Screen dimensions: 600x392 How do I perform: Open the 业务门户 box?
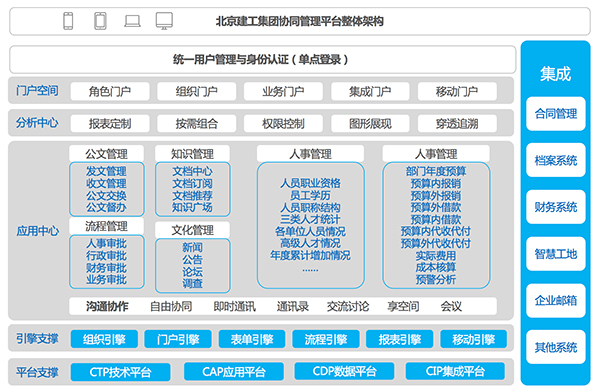point(283,91)
